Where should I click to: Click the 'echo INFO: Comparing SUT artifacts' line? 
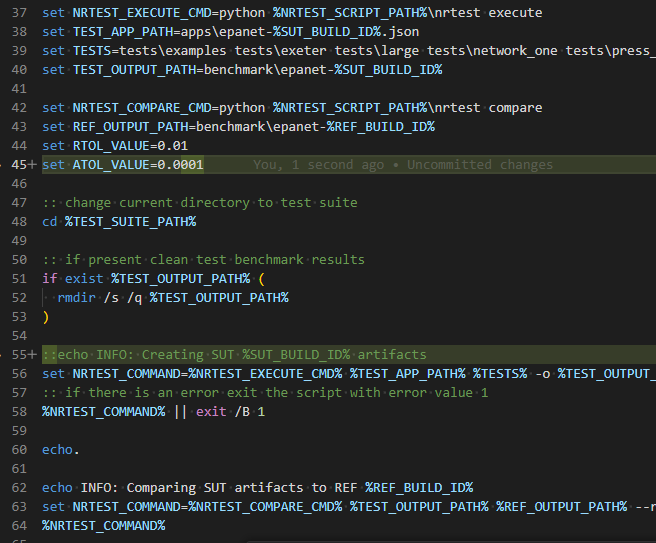[258, 488]
